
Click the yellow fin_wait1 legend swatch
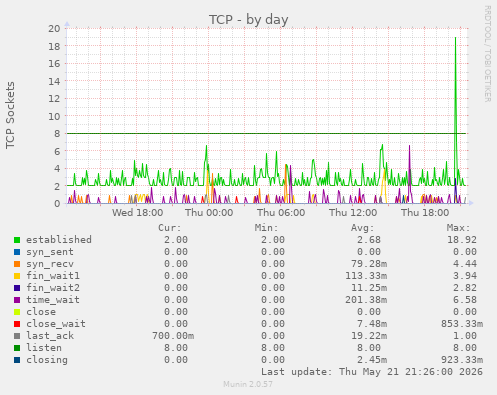(17, 276)
